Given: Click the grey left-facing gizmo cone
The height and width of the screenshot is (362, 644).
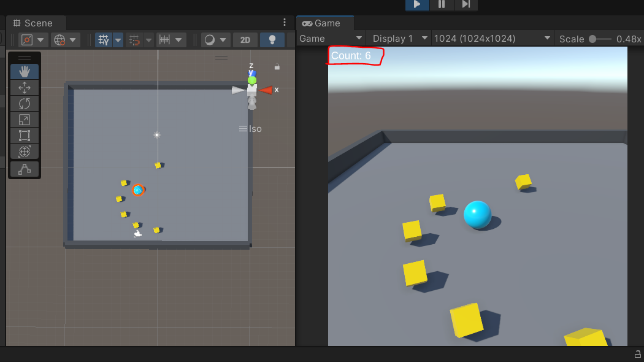Looking at the screenshot, I should [238, 90].
